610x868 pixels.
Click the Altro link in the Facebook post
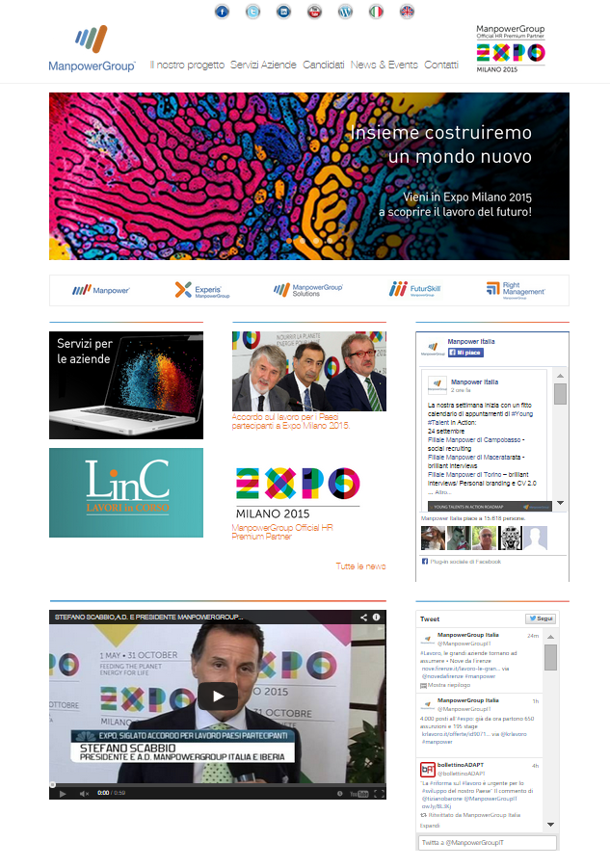pos(443,492)
